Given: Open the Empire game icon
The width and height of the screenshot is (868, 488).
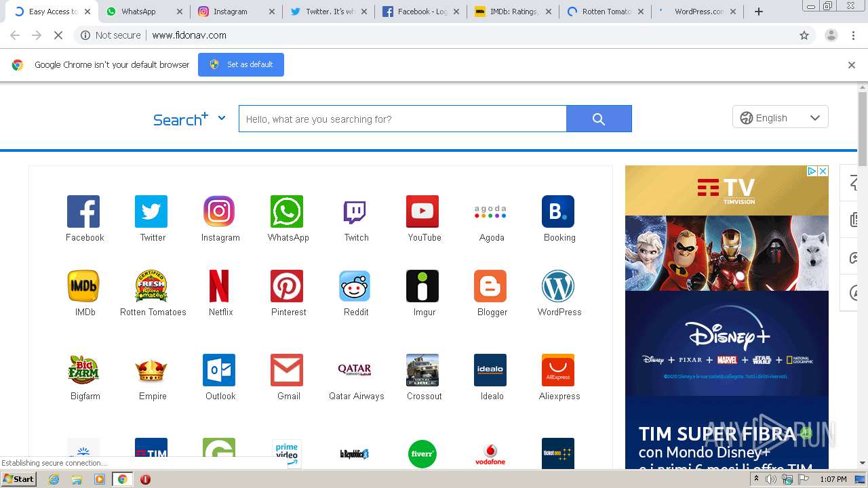Looking at the screenshot, I should [151, 370].
